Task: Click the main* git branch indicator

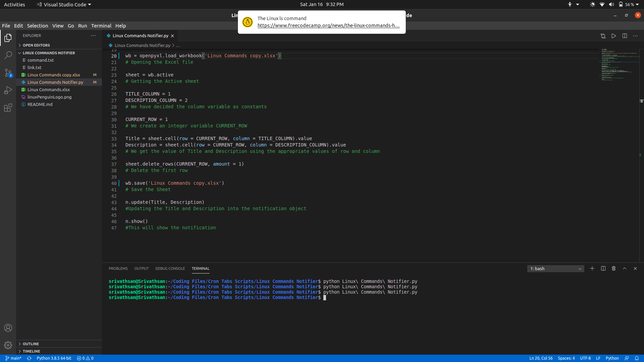Action: point(13,358)
